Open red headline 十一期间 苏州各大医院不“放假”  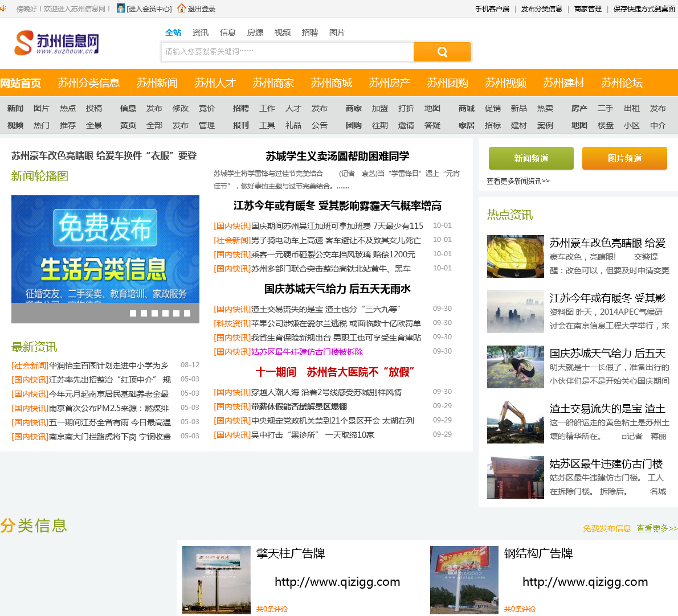[335, 372]
